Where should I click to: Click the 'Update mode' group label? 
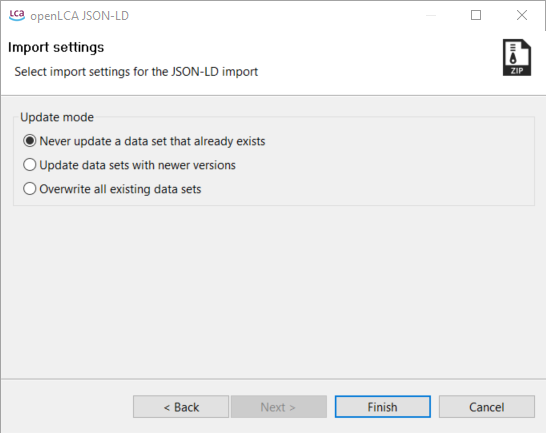(57, 117)
